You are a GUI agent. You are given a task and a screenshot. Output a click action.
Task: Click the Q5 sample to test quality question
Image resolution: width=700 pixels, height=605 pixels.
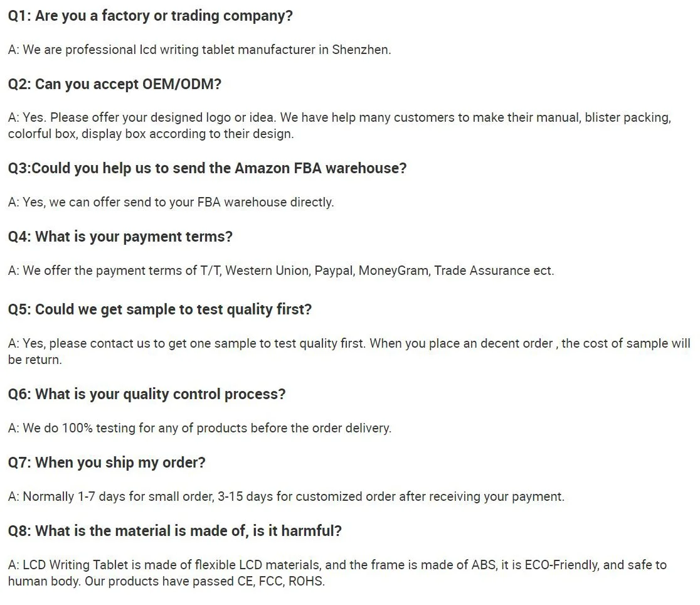tap(160, 309)
